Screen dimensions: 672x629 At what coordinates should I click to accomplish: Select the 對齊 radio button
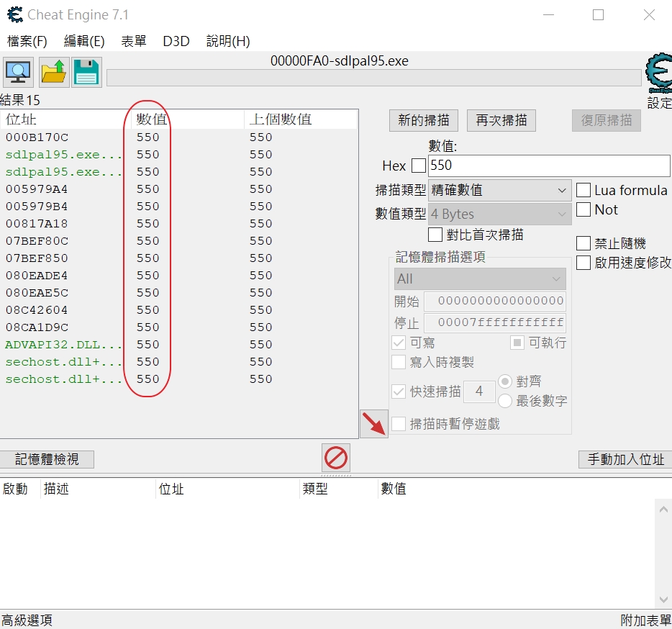[x=505, y=381]
